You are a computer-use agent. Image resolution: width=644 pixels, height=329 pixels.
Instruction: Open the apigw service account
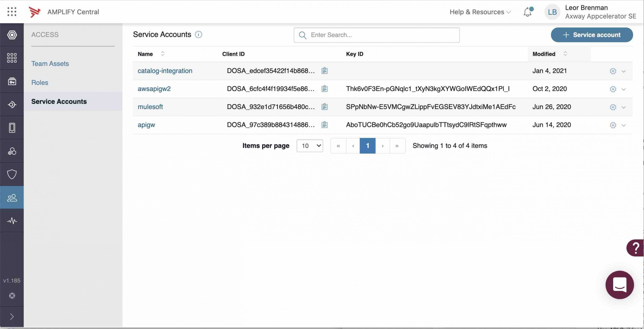pos(146,125)
